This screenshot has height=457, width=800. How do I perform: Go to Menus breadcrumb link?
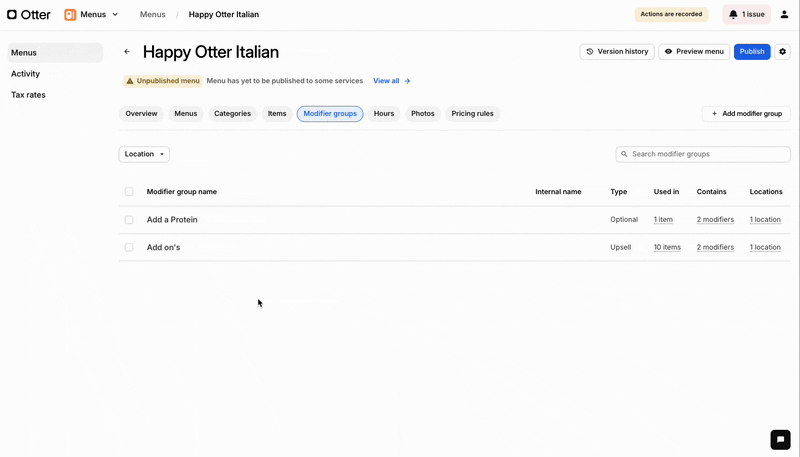pos(153,14)
